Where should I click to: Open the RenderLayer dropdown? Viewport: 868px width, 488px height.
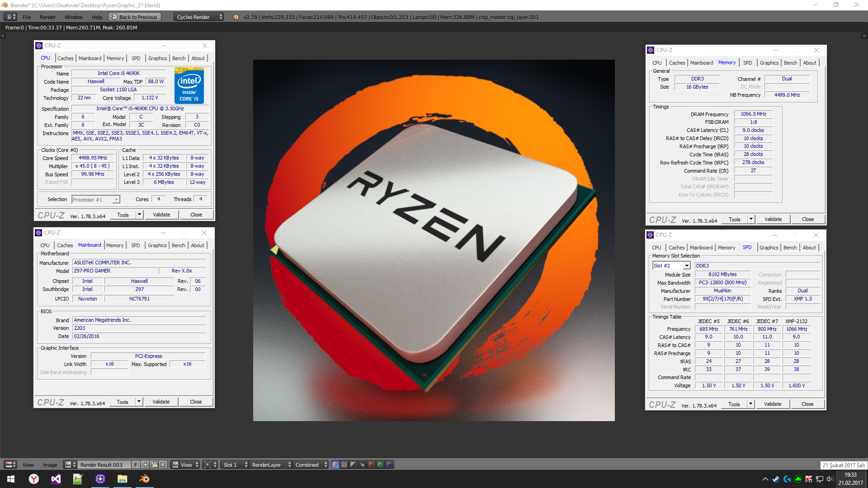coord(271,465)
